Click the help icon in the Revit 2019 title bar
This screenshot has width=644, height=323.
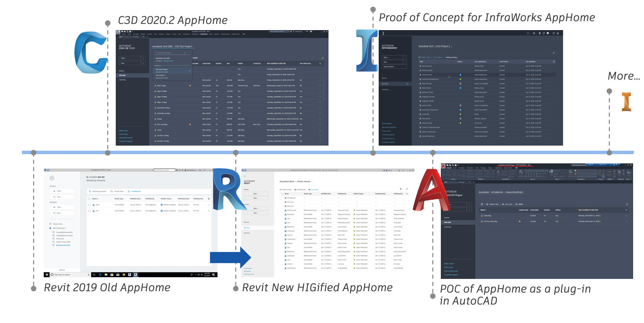[x=204, y=170]
